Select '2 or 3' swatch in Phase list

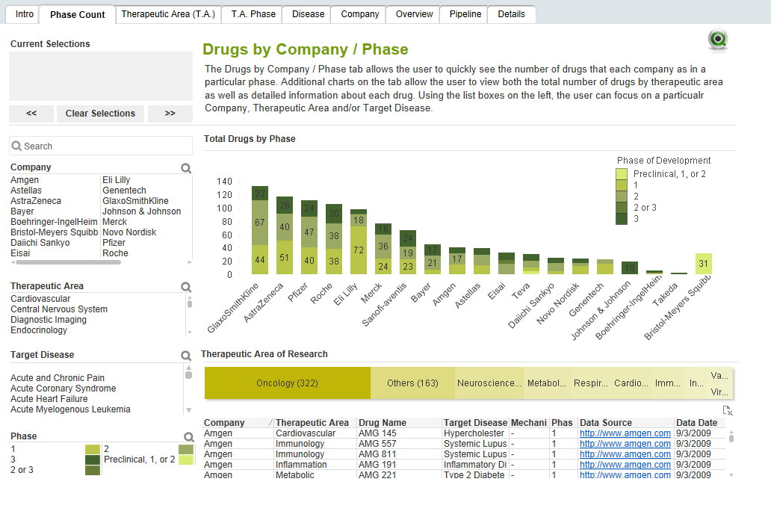(x=93, y=470)
